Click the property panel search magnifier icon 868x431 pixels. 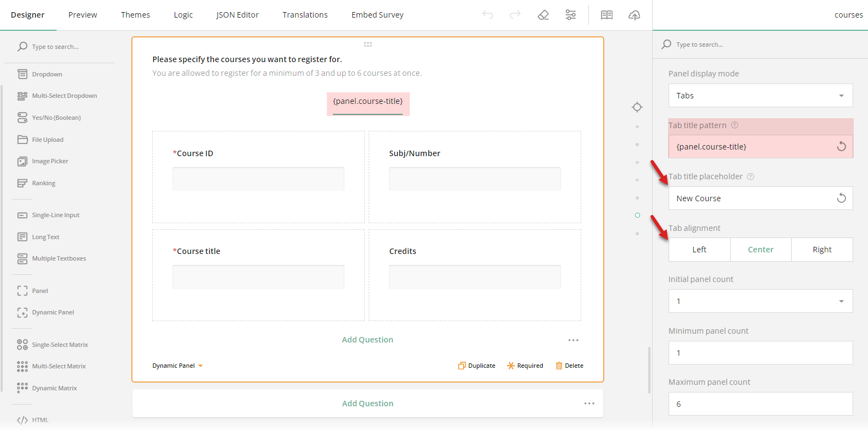coord(666,45)
